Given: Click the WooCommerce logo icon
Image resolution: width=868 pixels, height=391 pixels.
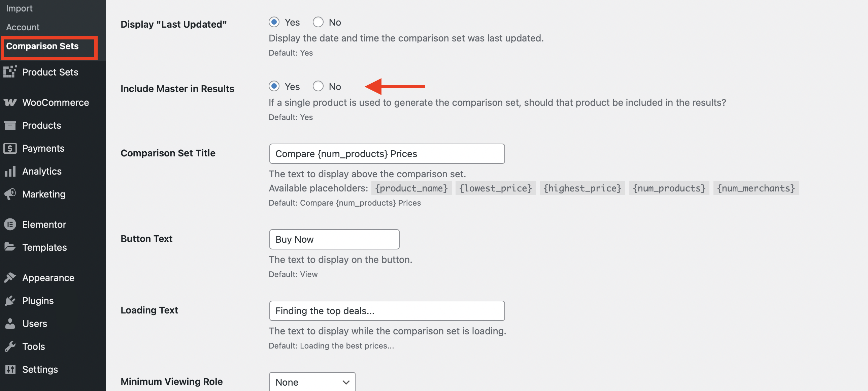Looking at the screenshot, I should [10, 102].
